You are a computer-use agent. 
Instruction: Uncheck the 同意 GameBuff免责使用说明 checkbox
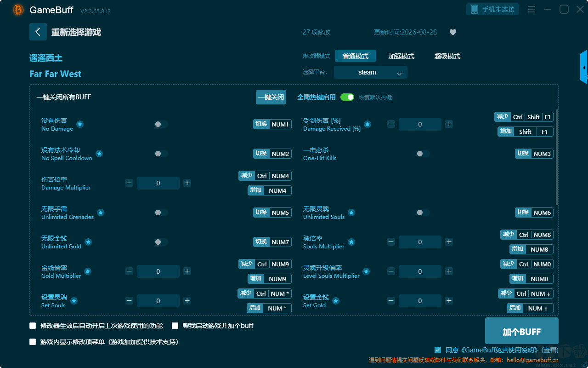click(438, 350)
